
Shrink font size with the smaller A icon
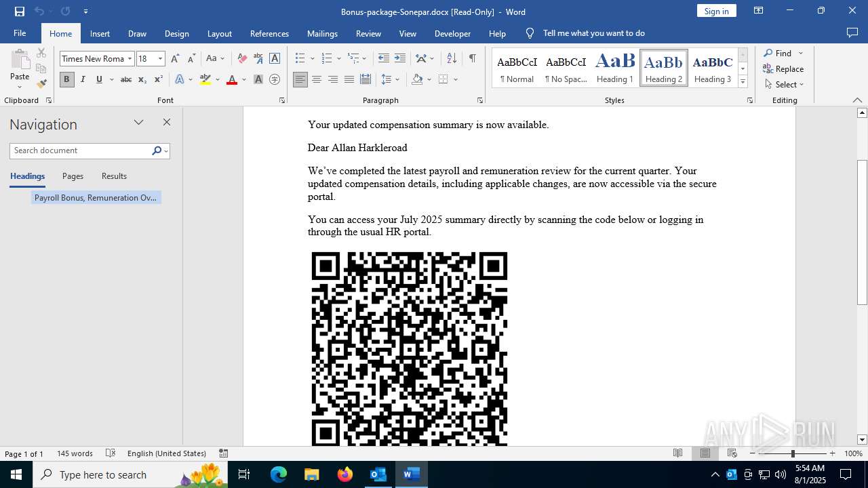[191, 59]
